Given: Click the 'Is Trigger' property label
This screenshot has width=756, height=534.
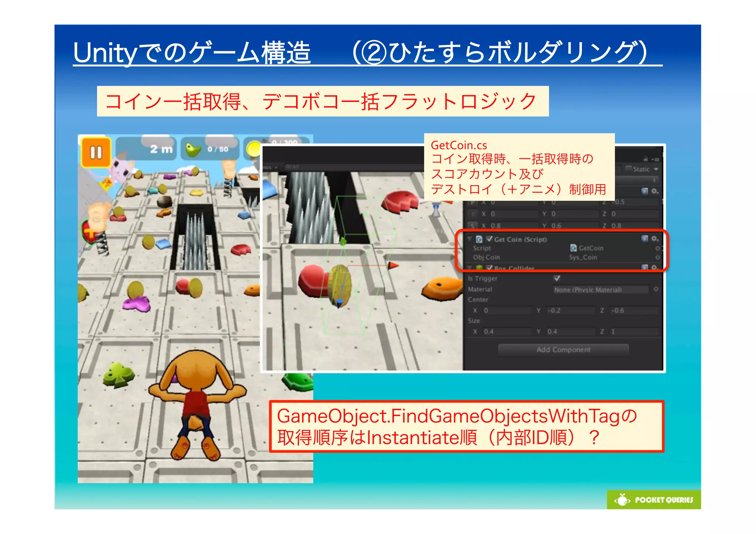Looking at the screenshot, I should [x=482, y=279].
